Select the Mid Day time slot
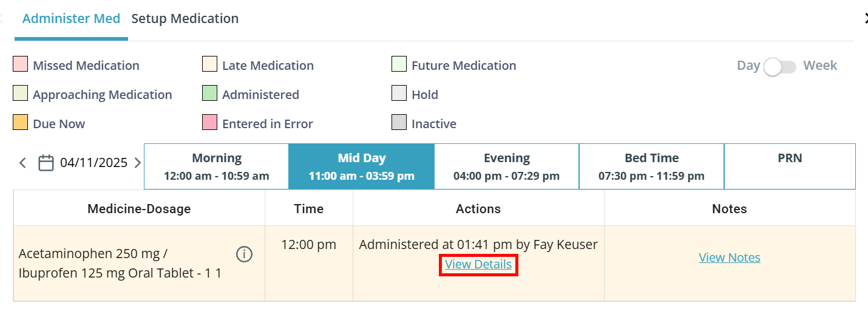 tap(362, 166)
